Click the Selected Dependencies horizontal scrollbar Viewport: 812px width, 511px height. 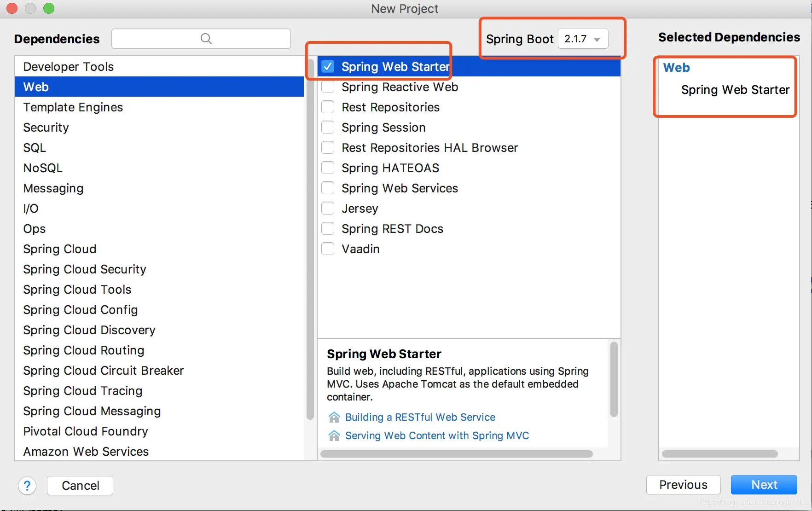[x=720, y=454]
